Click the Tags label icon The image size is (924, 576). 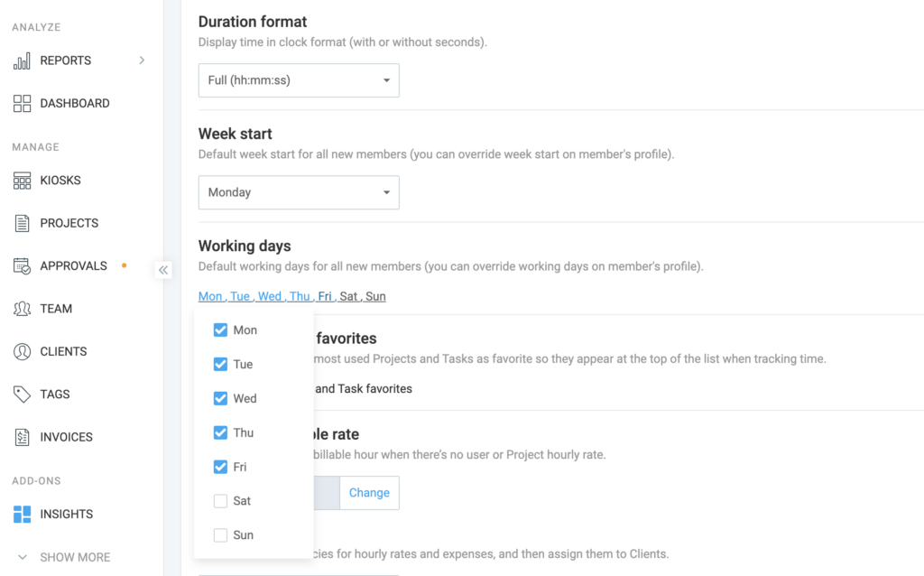coord(23,395)
